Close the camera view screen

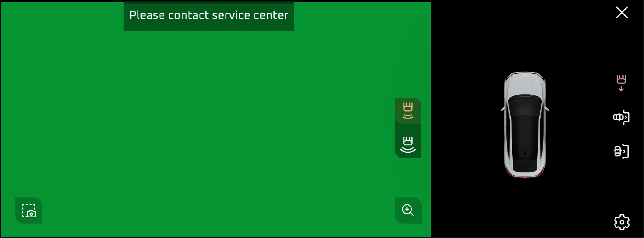[621, 12]
